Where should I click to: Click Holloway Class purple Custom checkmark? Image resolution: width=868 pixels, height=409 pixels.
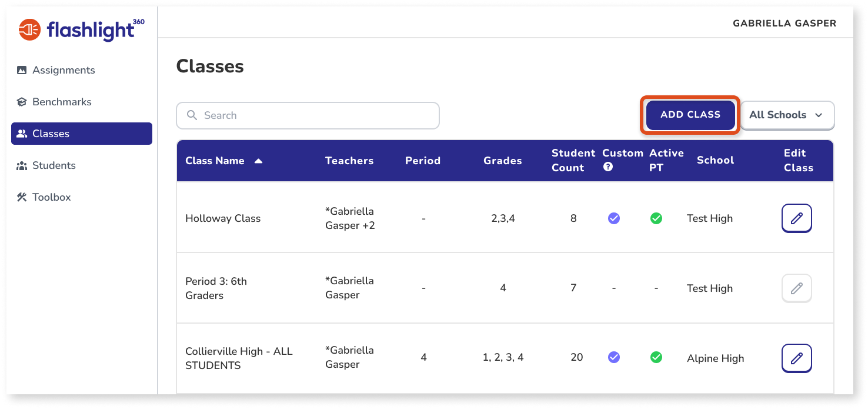click(613, 218)
